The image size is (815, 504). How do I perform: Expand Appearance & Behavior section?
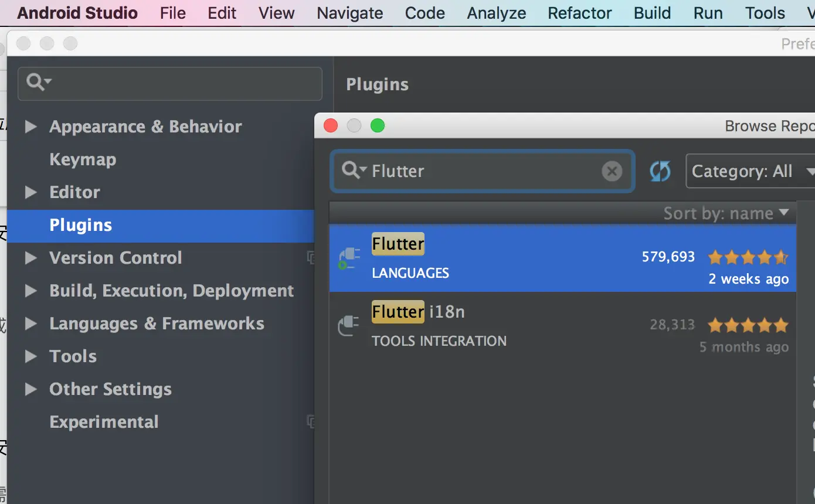[x=30, y=127]
